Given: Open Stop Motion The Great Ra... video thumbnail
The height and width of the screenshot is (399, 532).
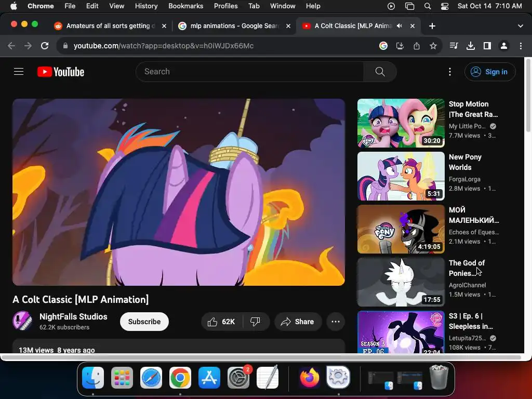Looking at the screenshot, I should (x=401, y=123).
